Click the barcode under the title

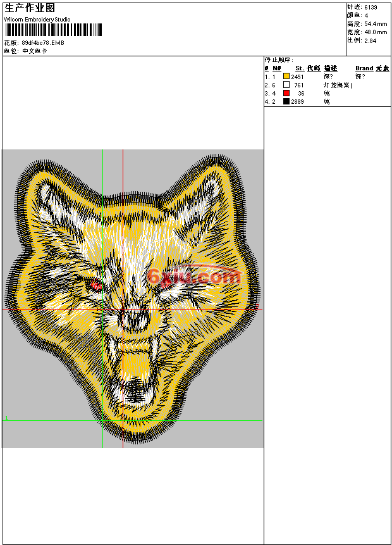53,30
